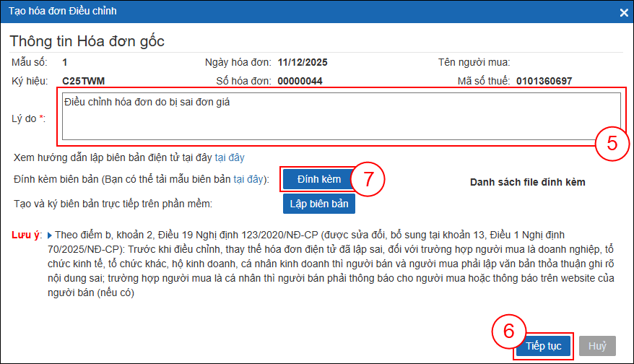Viewport: 634px width, 364px height.
Task: Cancel using the Huỷ button
Action: pos(596,346)
